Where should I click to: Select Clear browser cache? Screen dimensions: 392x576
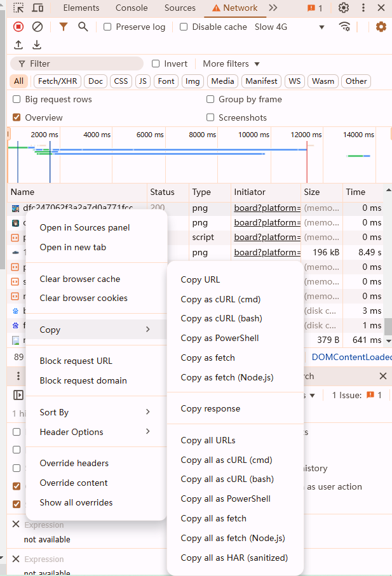[97, 279]
